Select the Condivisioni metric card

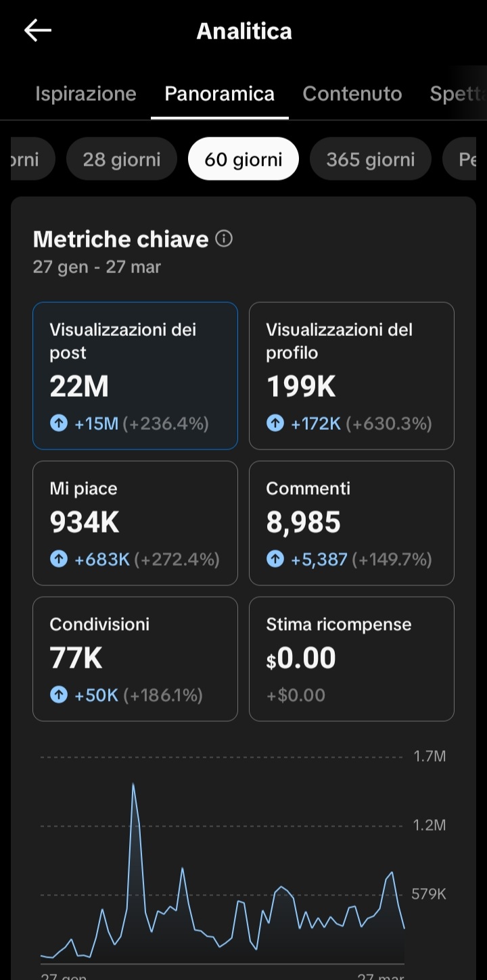[x=135, y=659]
